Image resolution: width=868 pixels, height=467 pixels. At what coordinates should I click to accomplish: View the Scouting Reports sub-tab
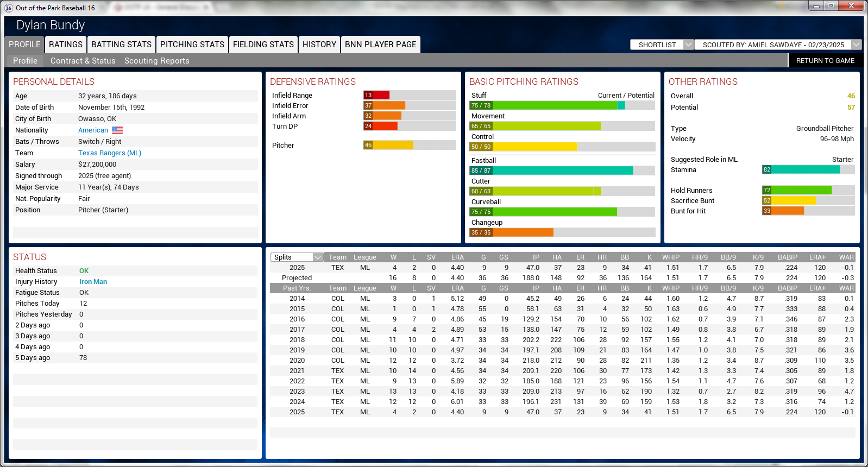point(156,61)
